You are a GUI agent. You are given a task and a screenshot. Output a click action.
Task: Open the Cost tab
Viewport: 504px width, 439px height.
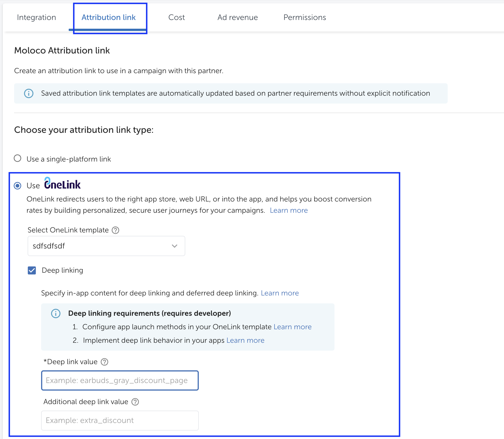pos(177,17)
